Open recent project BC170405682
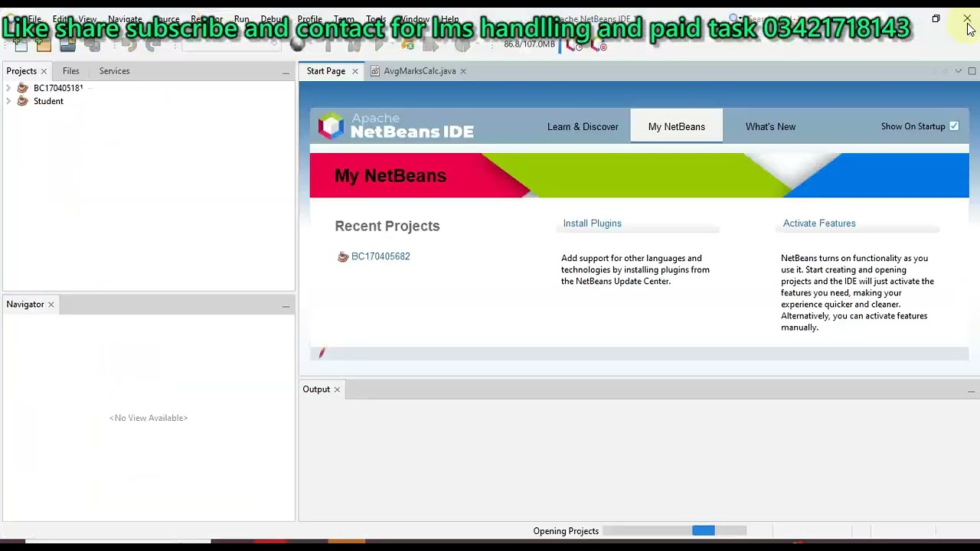 point(381,256)
